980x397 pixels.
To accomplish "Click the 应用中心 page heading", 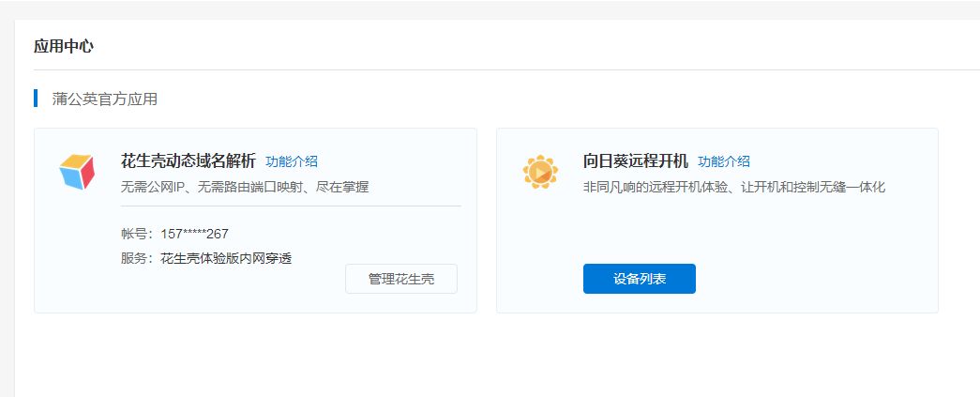I will pyautogui.click(x=64, y=46).
